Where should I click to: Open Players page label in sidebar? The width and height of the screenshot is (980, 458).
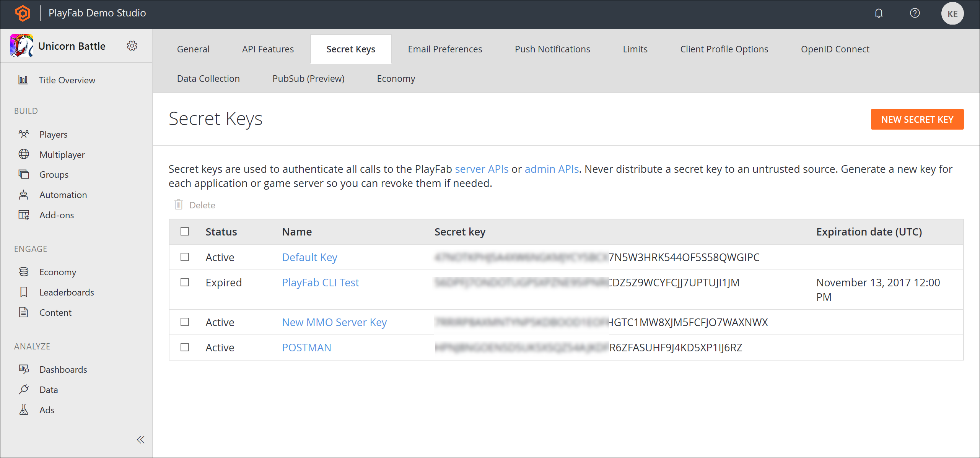pos(53,135)
